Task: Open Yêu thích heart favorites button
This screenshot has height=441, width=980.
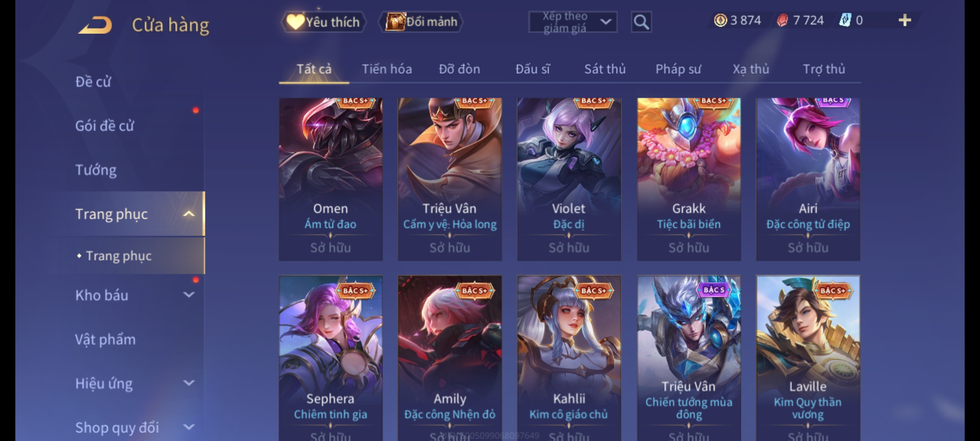Action: [x=324, y=22]
